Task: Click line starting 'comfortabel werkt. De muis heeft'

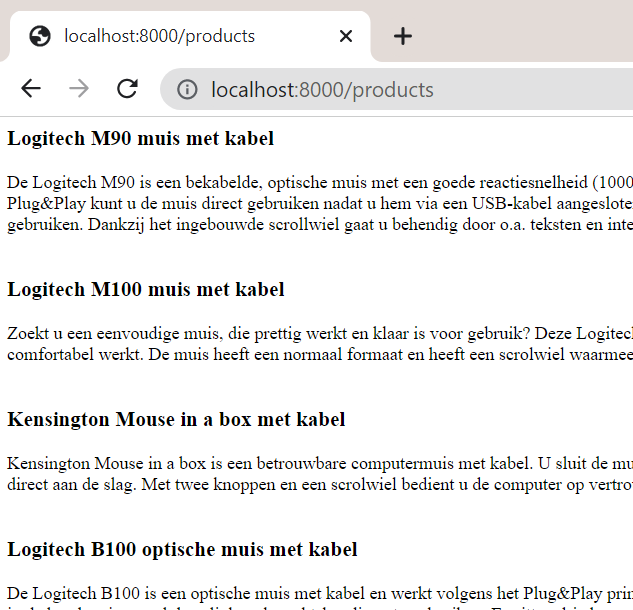Action: click(x=320, y=354)
